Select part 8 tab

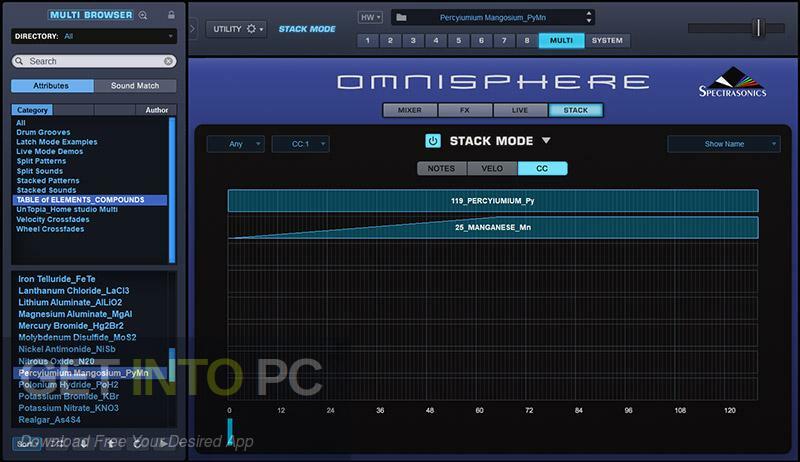[527, 40]
